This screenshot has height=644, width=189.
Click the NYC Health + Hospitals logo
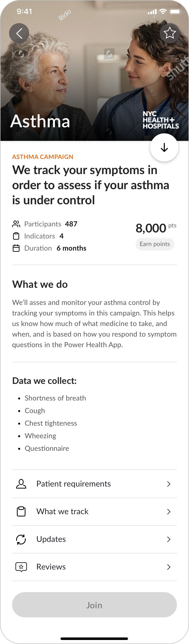(161, 120)
